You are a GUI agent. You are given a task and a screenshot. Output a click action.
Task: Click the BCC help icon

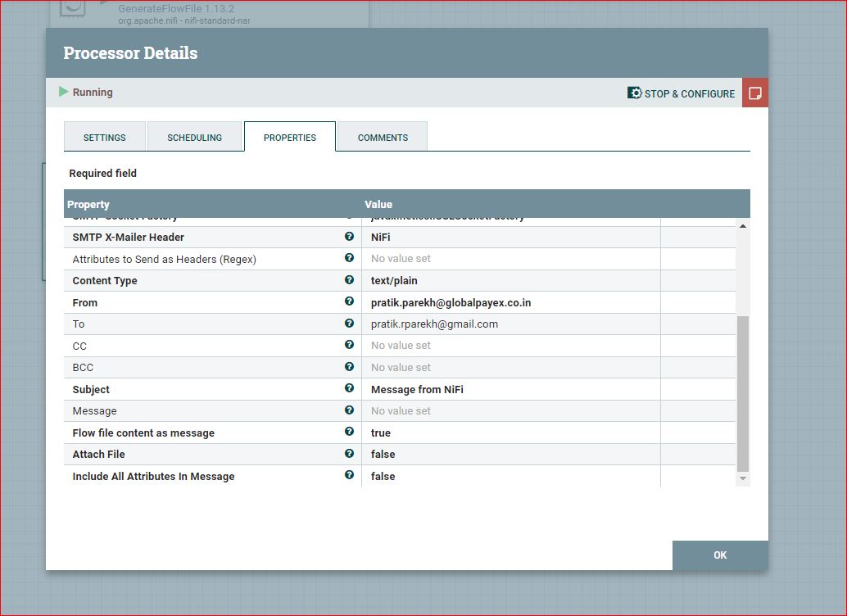pos(349,367)
